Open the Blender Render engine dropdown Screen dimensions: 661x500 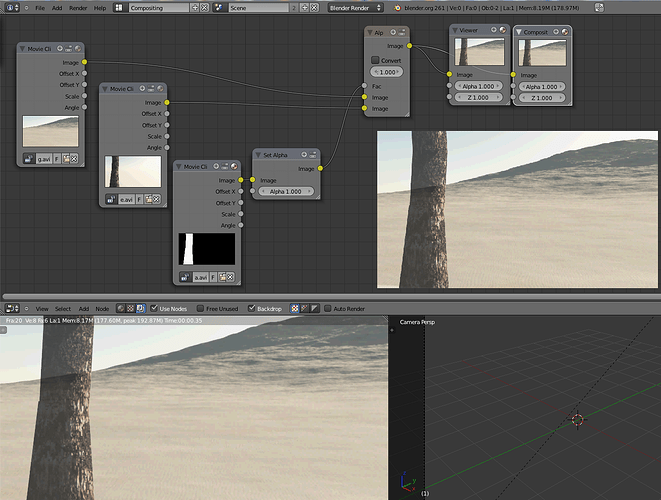355,8
